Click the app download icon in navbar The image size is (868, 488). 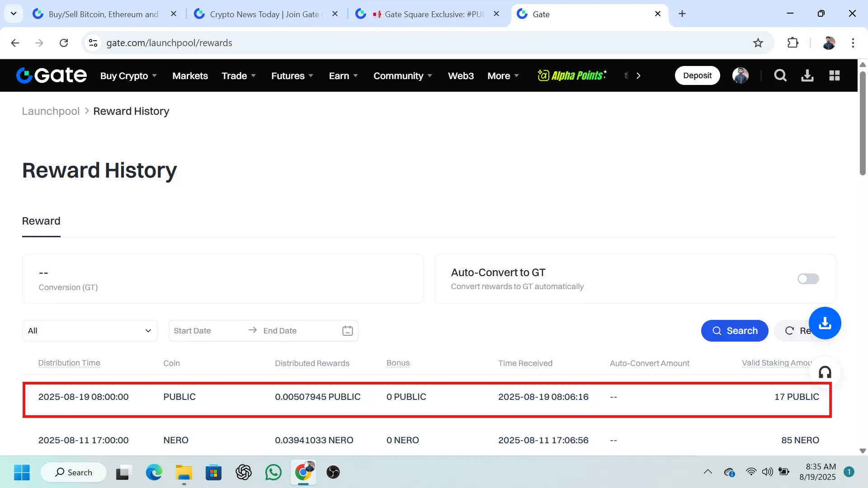point(807,75)
